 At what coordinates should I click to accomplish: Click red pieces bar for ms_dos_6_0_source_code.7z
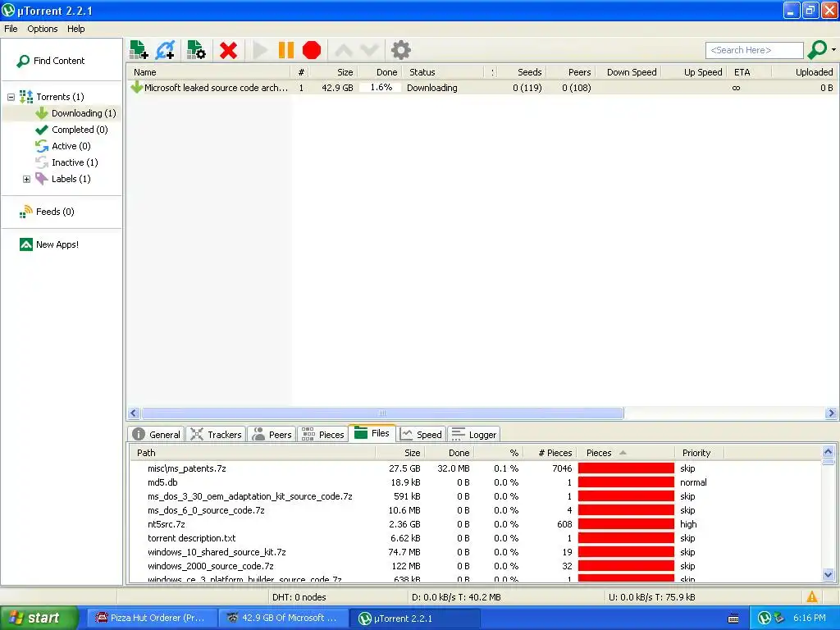626,510
